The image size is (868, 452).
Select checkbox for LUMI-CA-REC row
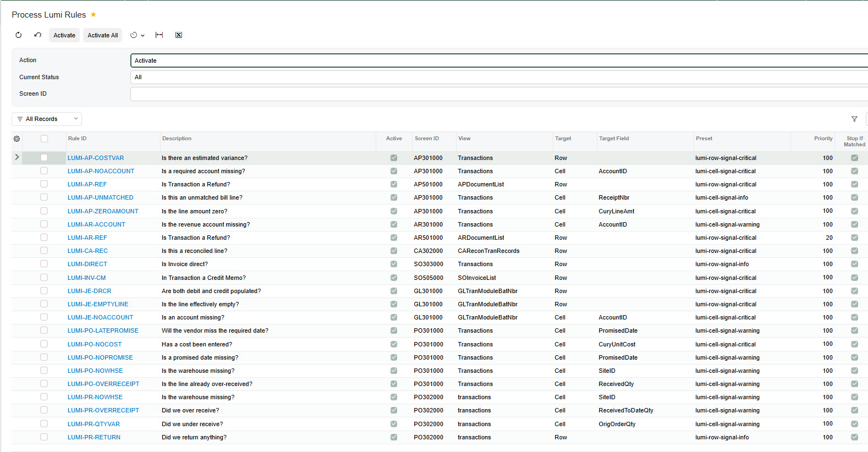click(44, 251)
